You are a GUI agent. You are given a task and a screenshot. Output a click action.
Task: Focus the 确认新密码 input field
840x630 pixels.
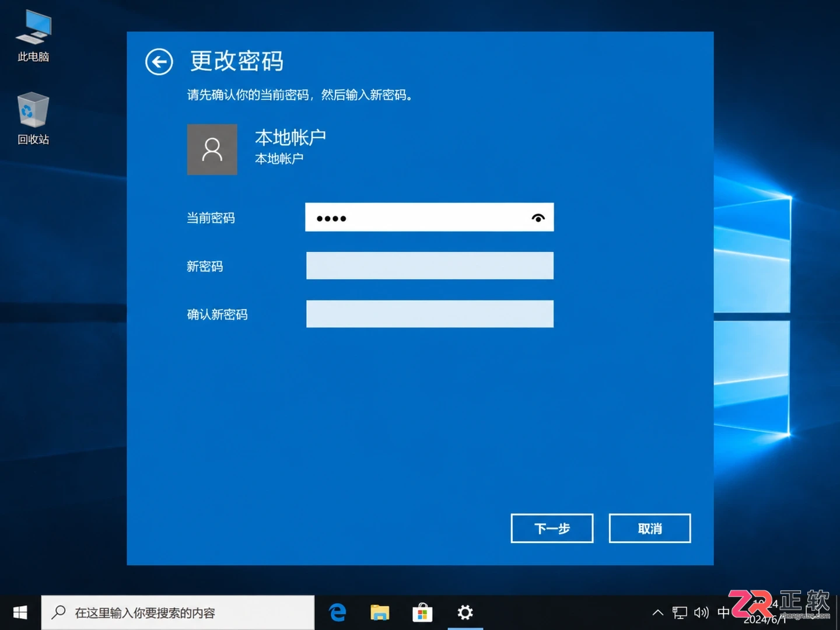pyautogui.click(x=430, y=314)
